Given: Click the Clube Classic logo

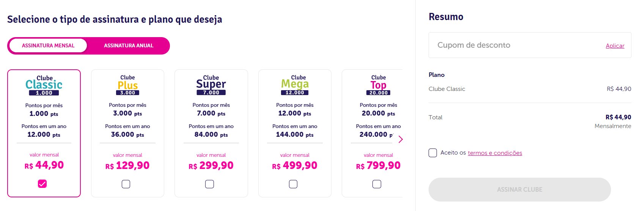Looking at the screenshot, I should [44, 85].
